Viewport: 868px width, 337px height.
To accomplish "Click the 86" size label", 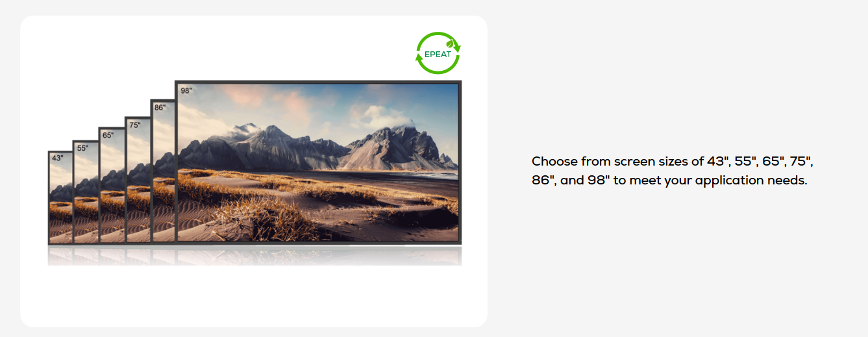I will (x=160, y=108).
